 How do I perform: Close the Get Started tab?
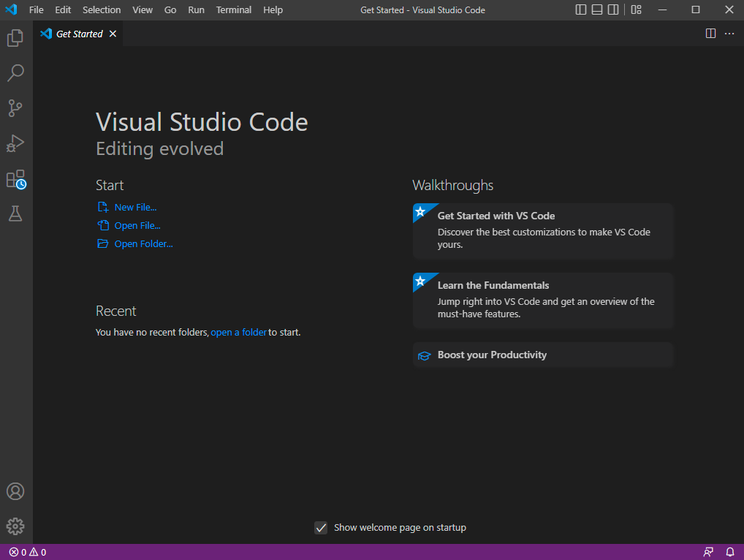coord(113,34)
